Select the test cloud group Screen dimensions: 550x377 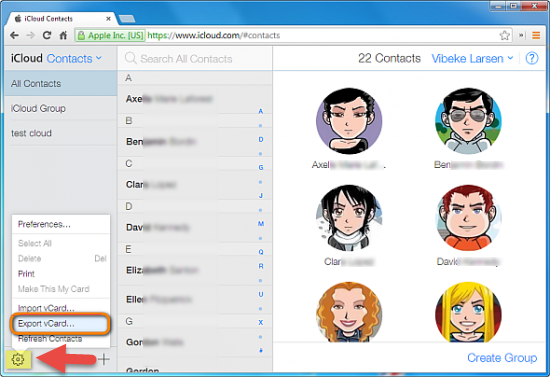[61, 133]
